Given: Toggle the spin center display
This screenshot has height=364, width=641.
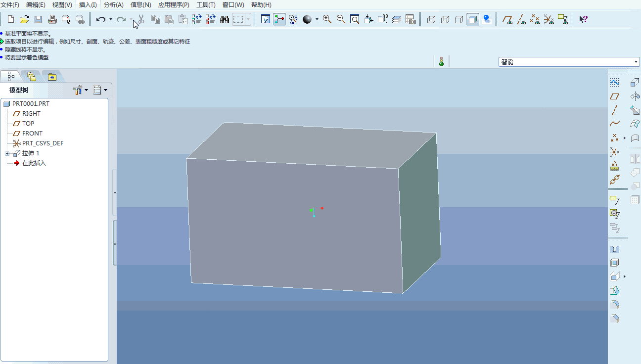Looking at the screenshot, I should [279, 19].
